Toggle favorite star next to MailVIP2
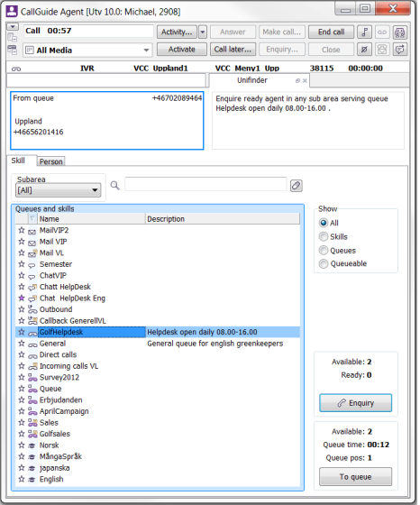 22,230
